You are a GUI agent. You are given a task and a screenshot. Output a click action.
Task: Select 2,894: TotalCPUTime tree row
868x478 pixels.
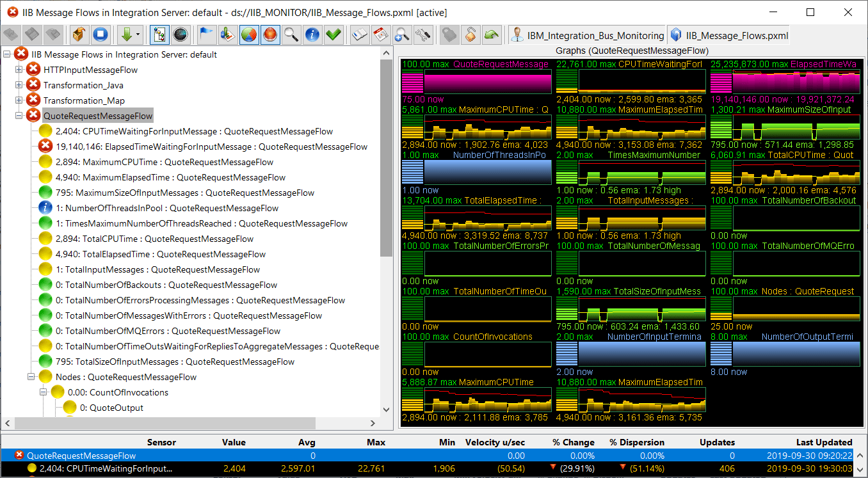click(x=154, y=239)
